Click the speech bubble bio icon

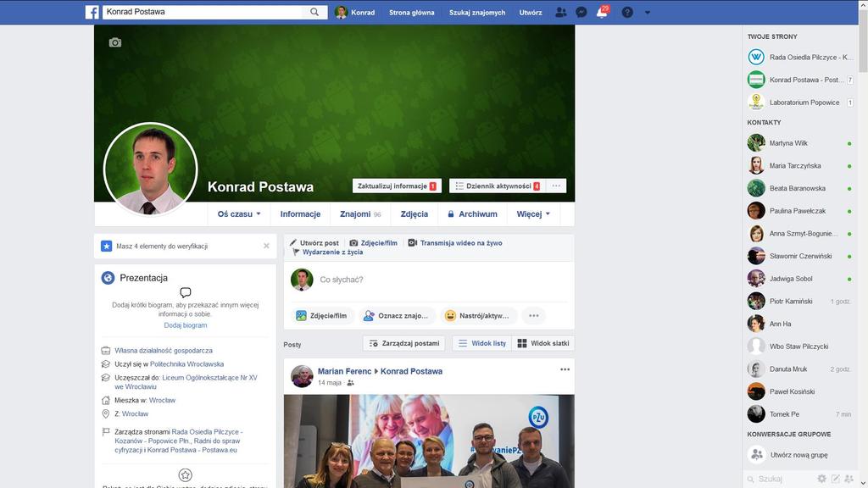pyautogui.click(x=186, y=292)
